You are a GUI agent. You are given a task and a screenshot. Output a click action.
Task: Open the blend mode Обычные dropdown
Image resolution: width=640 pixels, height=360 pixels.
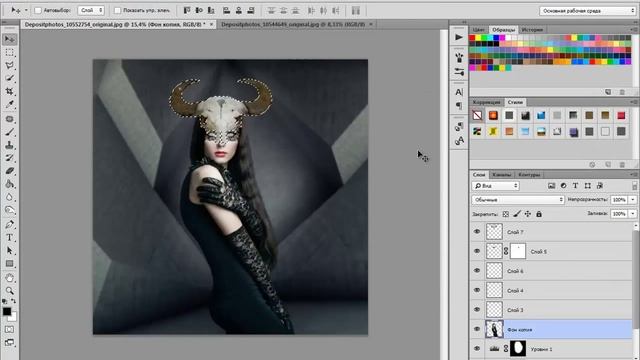(518, 200)
